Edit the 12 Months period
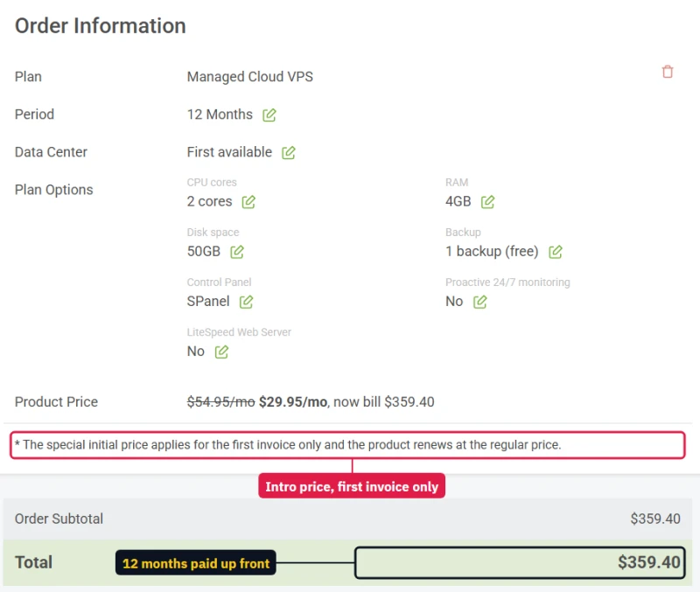Image resolution: width=700 pixels, height=592 pixels. (x=269, y=115)
